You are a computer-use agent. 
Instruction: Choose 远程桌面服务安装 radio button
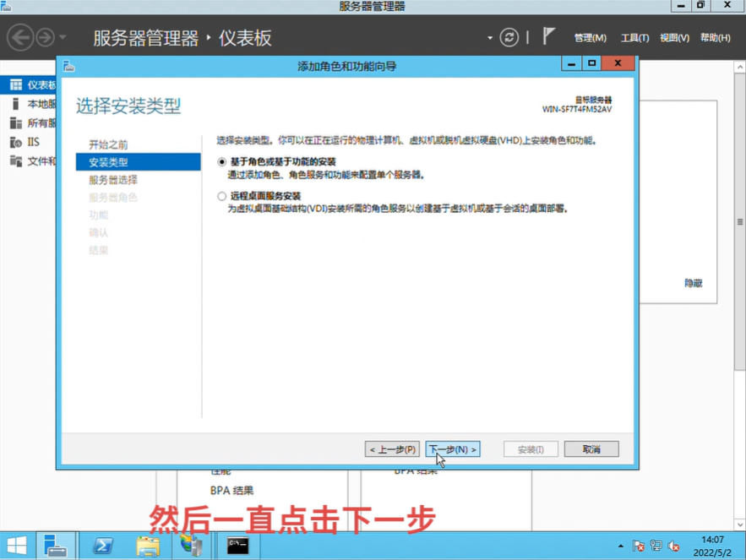click(221, 196)
